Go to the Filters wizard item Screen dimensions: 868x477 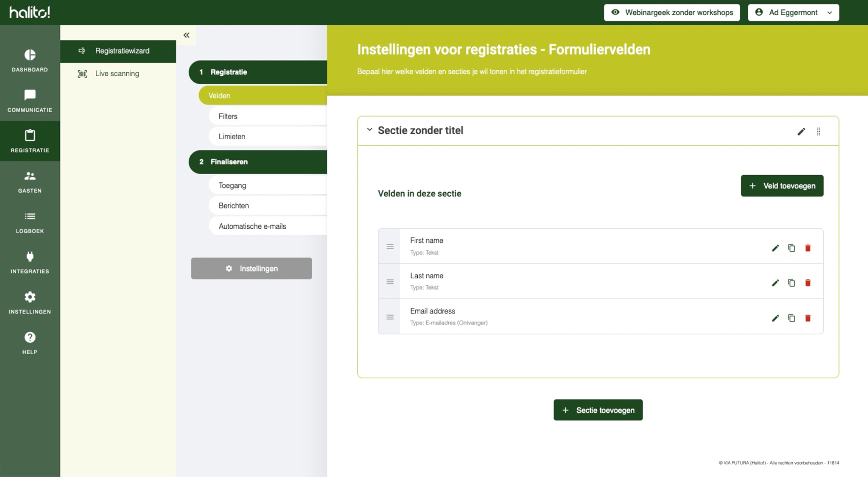click(x=268, y=116)
